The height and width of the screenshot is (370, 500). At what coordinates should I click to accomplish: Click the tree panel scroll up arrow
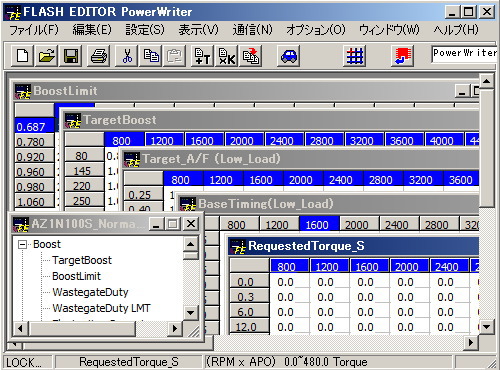(x=190, y=244)
